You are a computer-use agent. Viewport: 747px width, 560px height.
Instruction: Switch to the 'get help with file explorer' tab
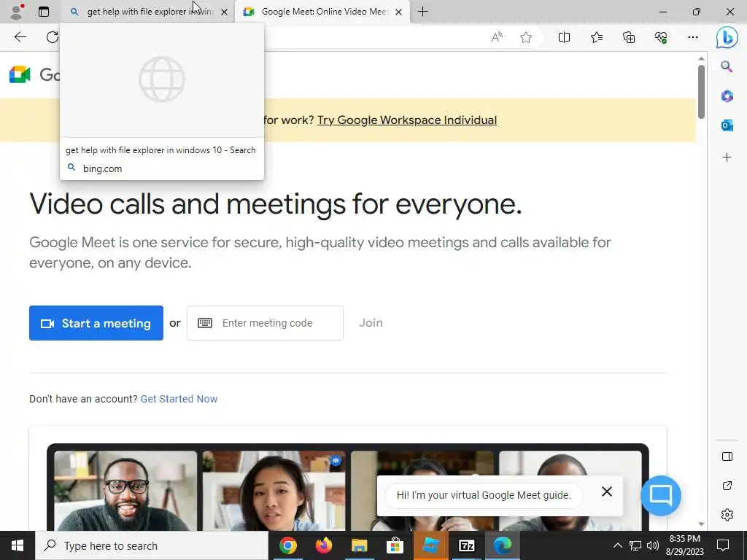click(149, 12)
